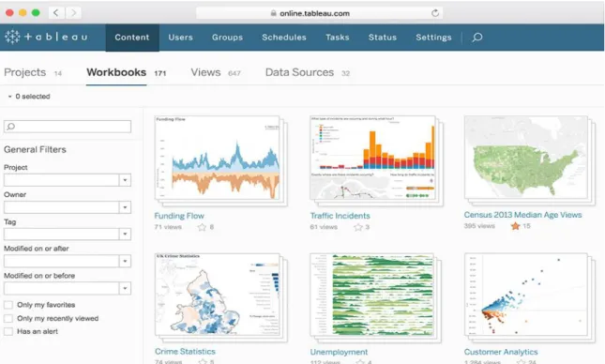Switch to the Workbooks tab

tap(116, 72)
